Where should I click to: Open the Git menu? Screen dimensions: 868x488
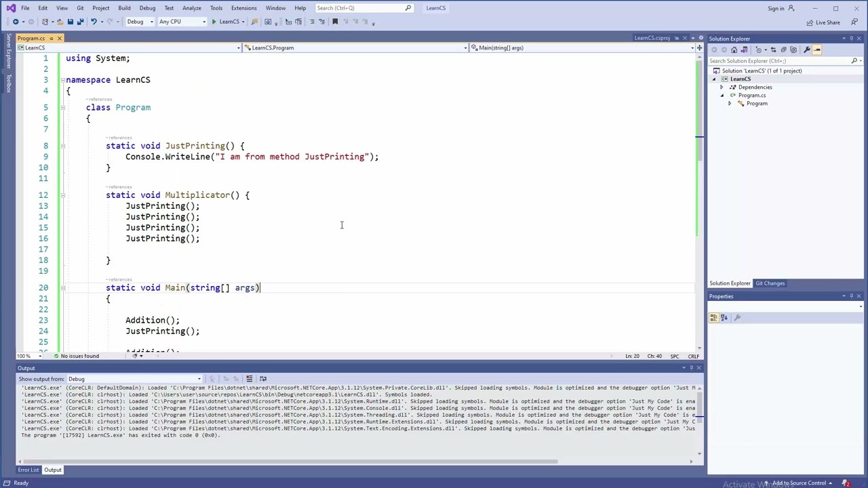click(x=80, y=8)
